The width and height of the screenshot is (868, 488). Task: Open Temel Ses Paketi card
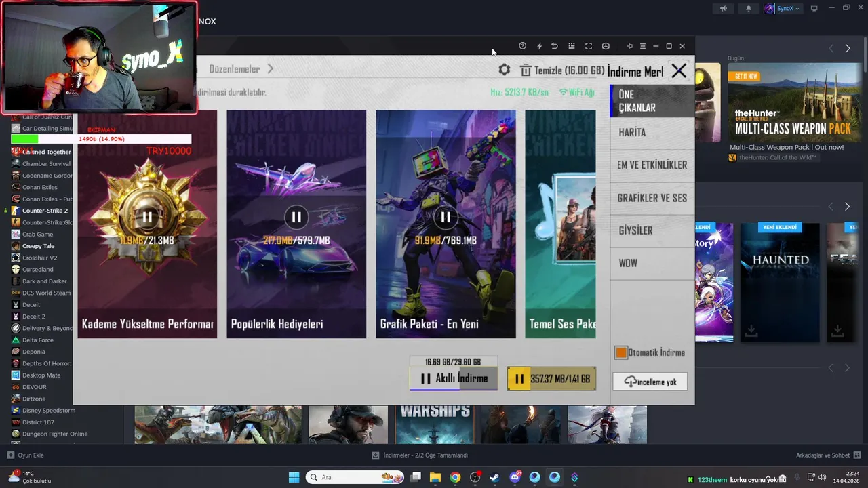(x=561, y=224)
